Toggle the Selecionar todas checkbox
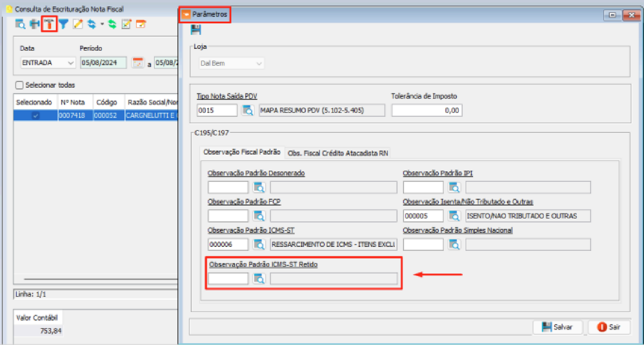 click(19, 85)
